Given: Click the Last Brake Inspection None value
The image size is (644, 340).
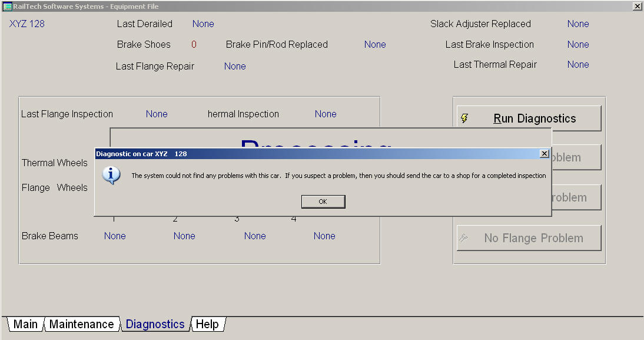Looking at the screenshot, I should click(578, 44).
